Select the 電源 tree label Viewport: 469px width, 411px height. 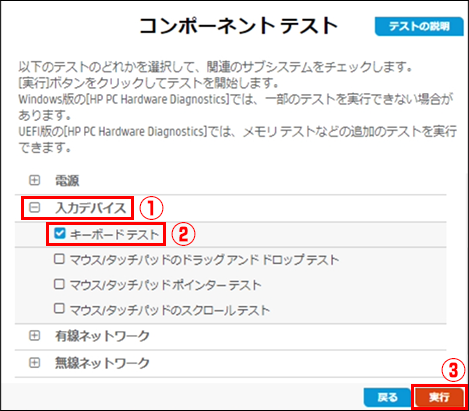tap(67, 181)
